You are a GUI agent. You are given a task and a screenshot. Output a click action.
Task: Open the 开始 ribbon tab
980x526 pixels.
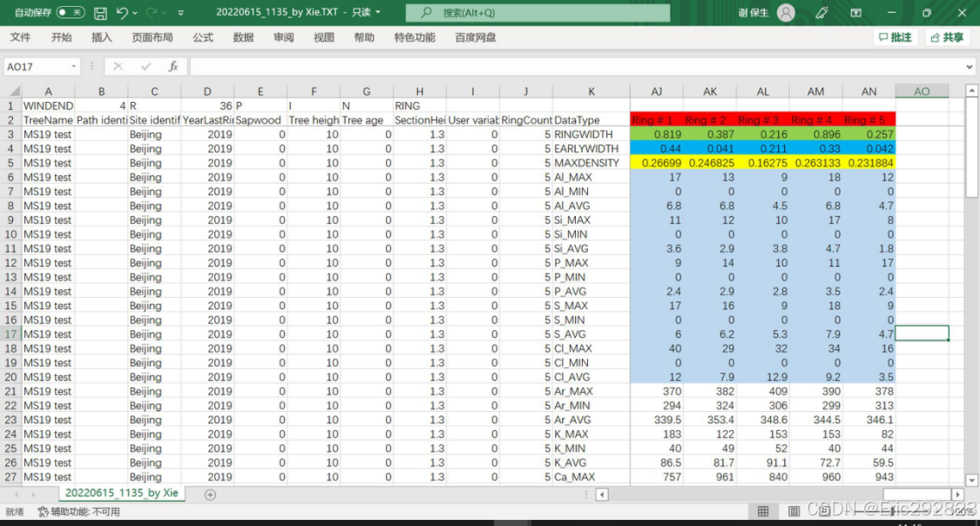click(61, 37)
